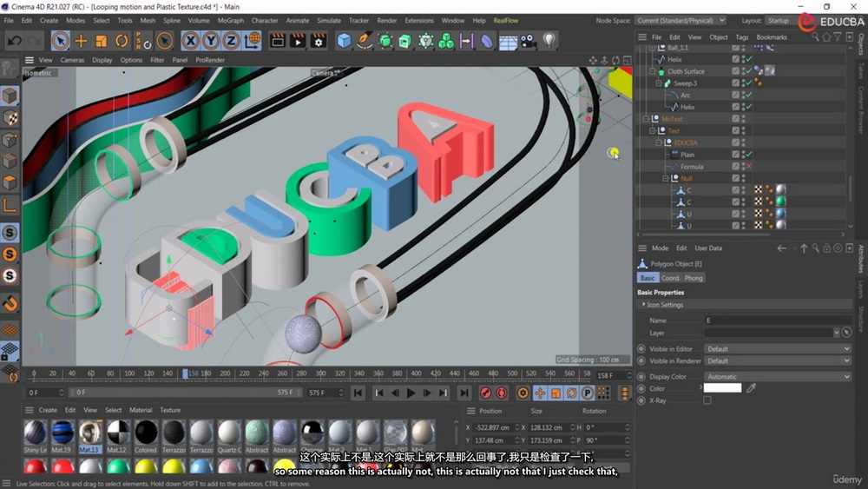Select the Move tool
The height and width of the screenshot is (489, 868).
81,41
